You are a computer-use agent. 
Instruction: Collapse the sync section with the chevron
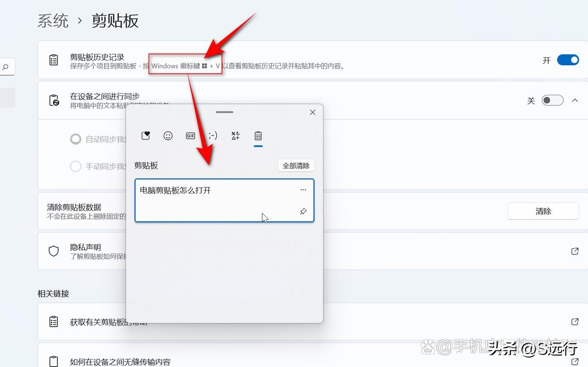pyautogui.click(x=575, y=100)
